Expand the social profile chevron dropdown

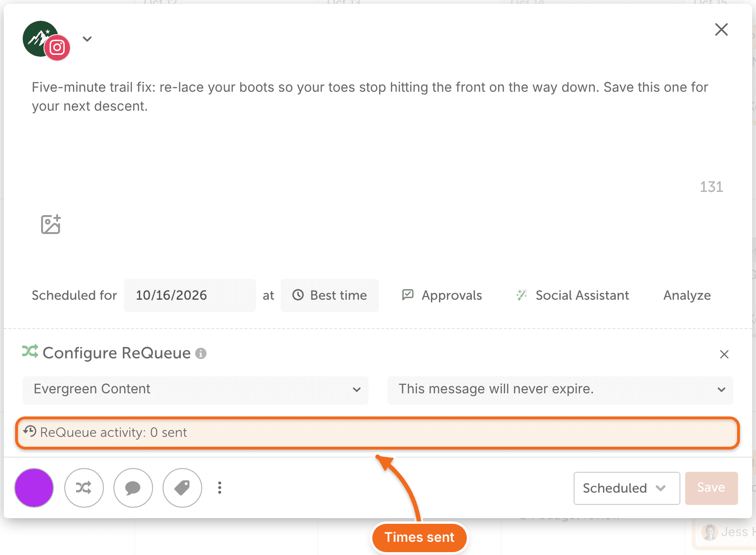click(87, 39)
